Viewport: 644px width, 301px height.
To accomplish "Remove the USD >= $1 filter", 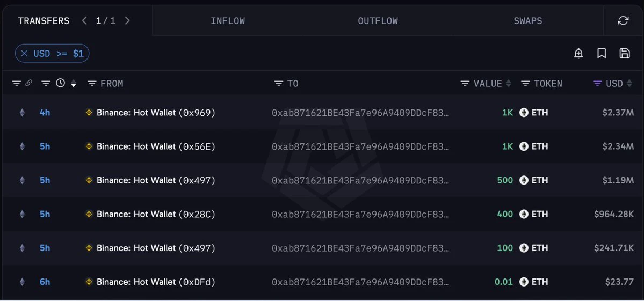I will point(25,54).
